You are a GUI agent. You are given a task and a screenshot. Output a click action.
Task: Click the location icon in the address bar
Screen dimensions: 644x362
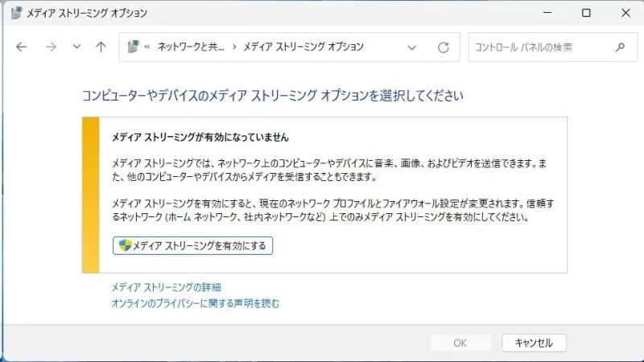click(x=134, y=47)
